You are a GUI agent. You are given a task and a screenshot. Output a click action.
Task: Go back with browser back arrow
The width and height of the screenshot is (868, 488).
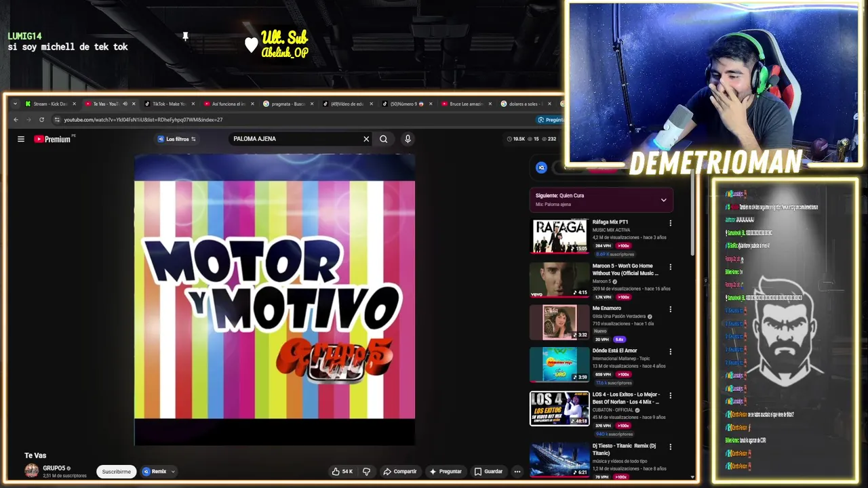tap(16, 120)
